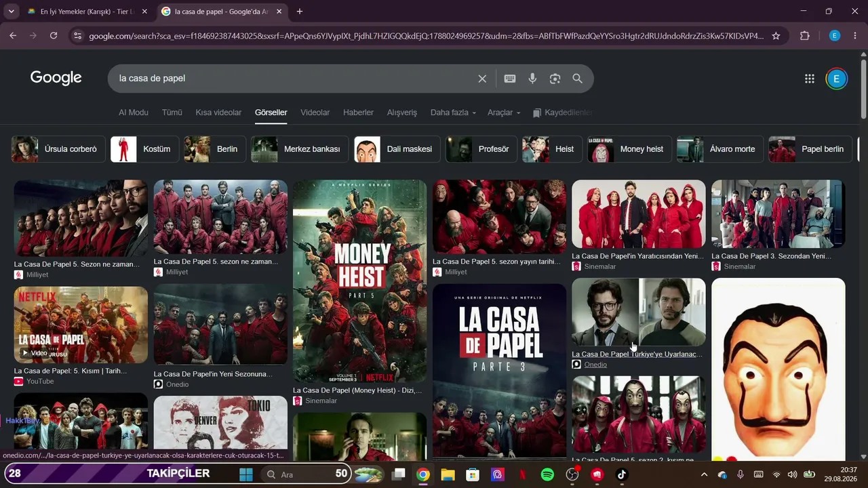Open the 'La Casa de Papel Parte 3' poster
Screen dimensions: 868x488
(499, 372)
